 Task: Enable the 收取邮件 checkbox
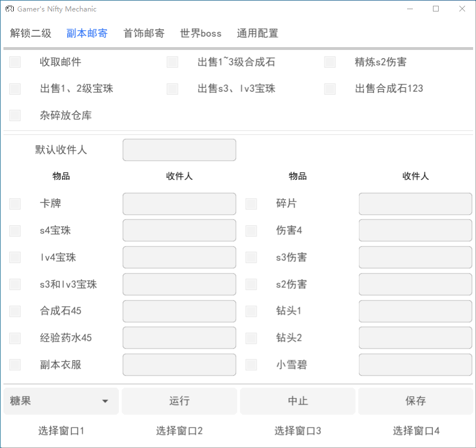point(15,62)
